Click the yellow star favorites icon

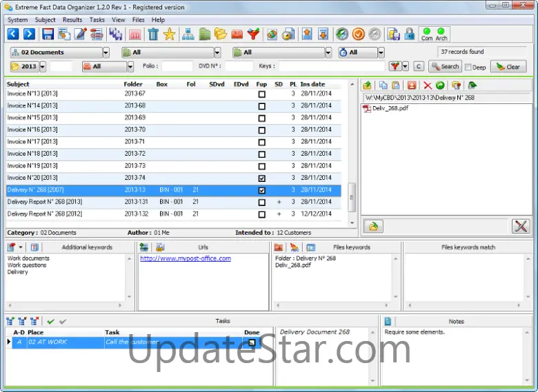pos(170,34)
